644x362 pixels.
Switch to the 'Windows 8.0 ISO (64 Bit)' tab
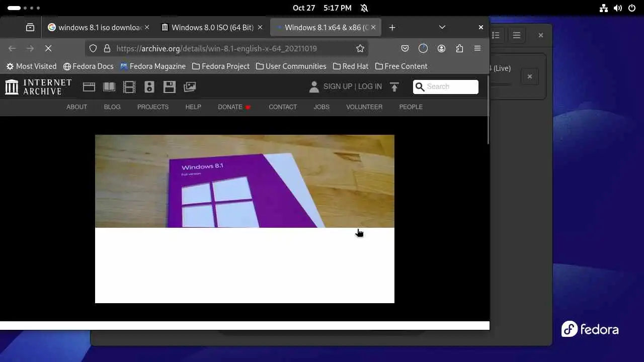[212, 27]
